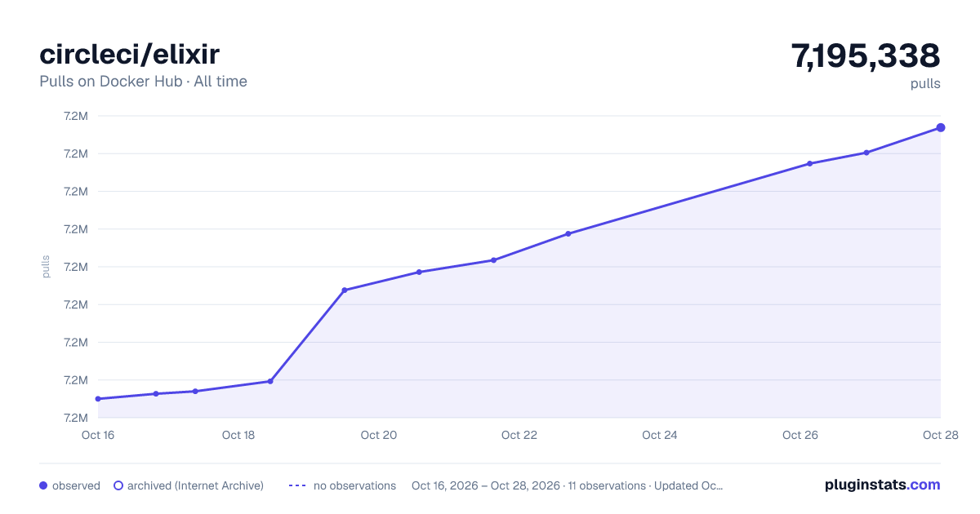The image size is (980, 514).
Task: Click the date range observations summary text
Action: [568, 485]
